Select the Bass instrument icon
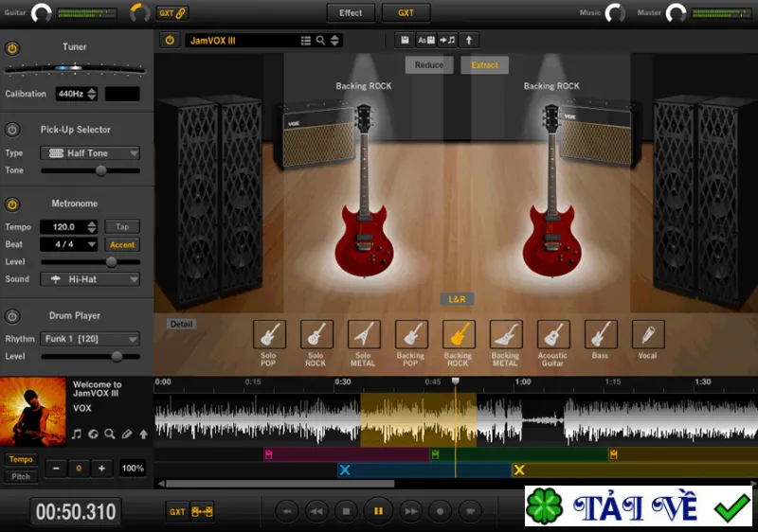The height and width of the screenshot is (532, 758). (x=600, y=334)
